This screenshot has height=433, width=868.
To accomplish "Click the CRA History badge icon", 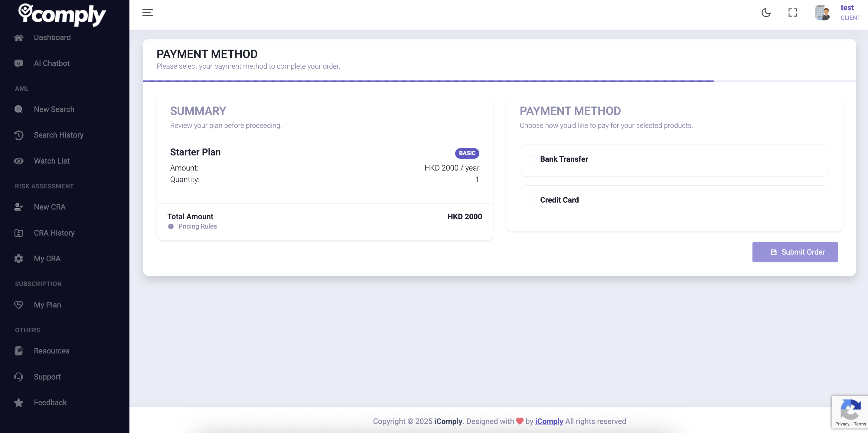I will [x=18, y=233].
